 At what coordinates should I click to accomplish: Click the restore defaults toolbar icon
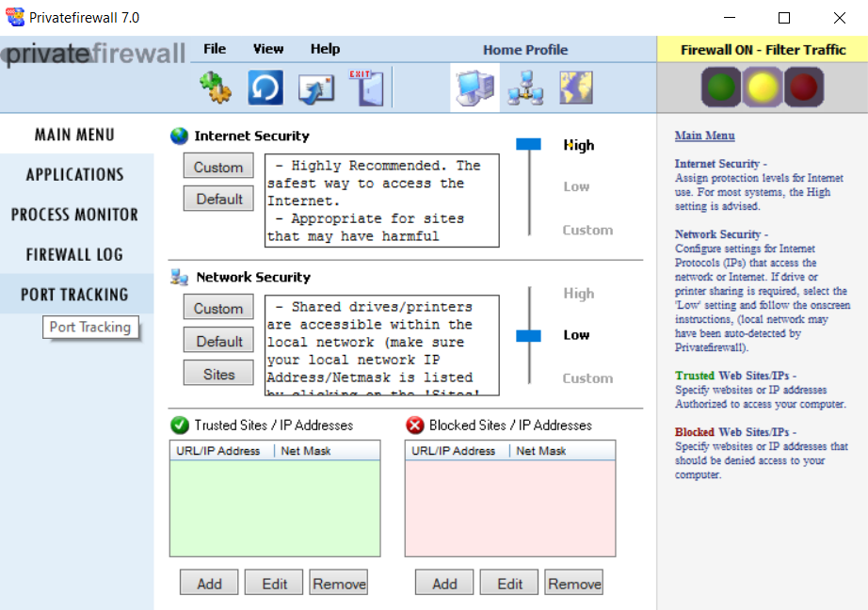pyautogui.click(x=265, y=87)
